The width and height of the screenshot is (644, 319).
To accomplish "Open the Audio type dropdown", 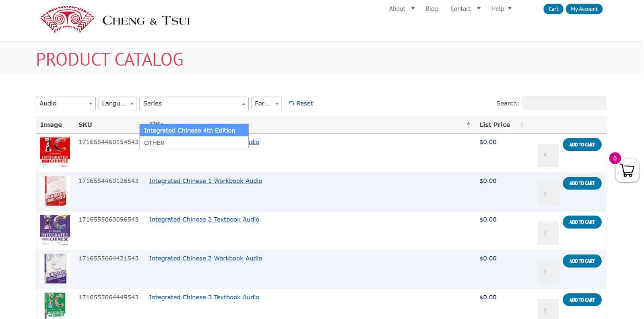I will (x=66, y=103).
